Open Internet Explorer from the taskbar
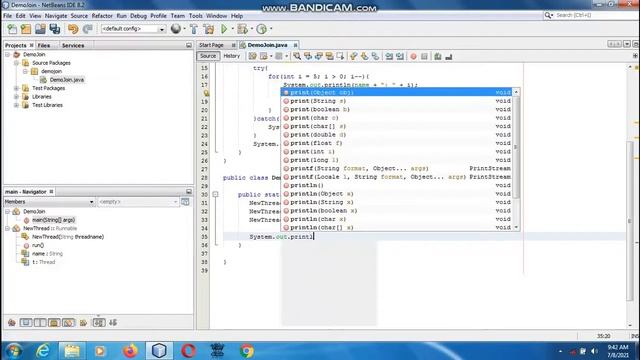 (43, 351)
